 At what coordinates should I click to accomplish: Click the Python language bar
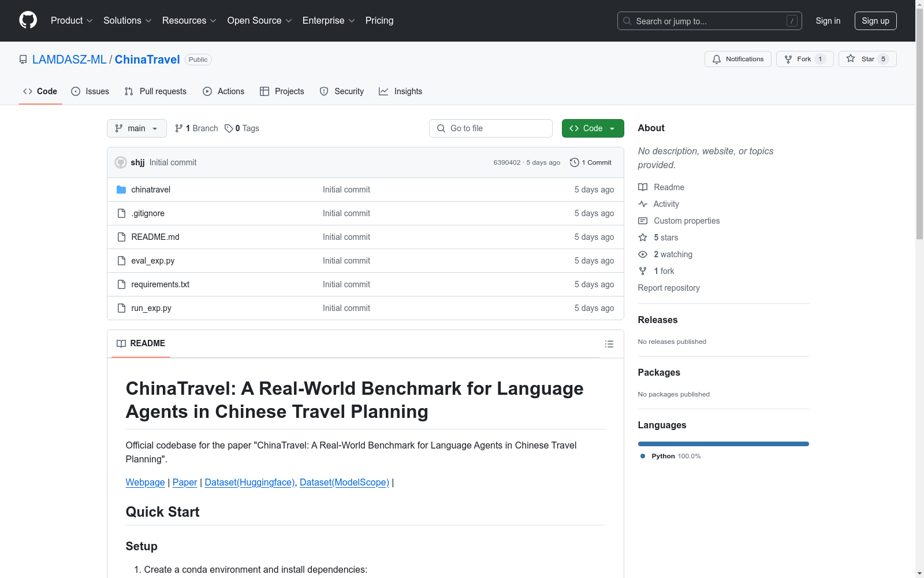coord(724,444)
